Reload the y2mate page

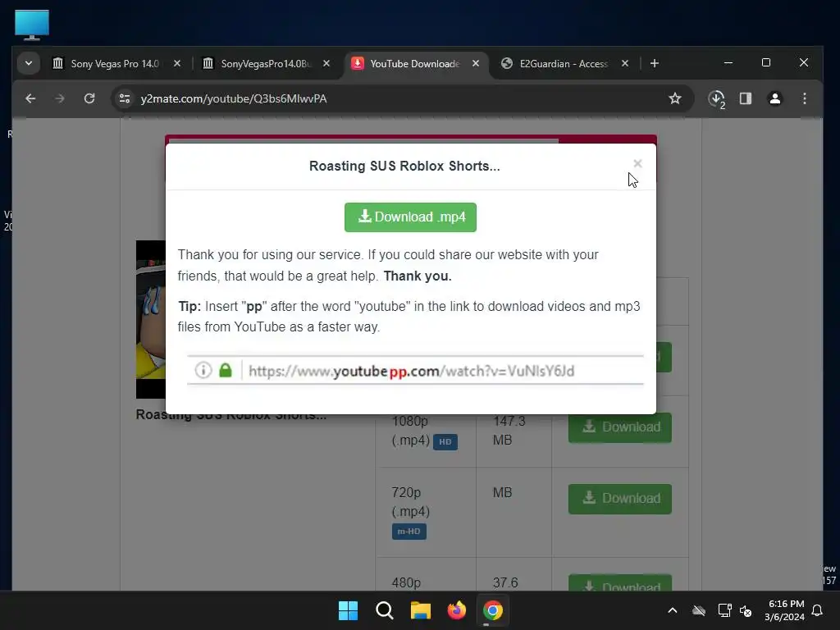pos(89,98)
